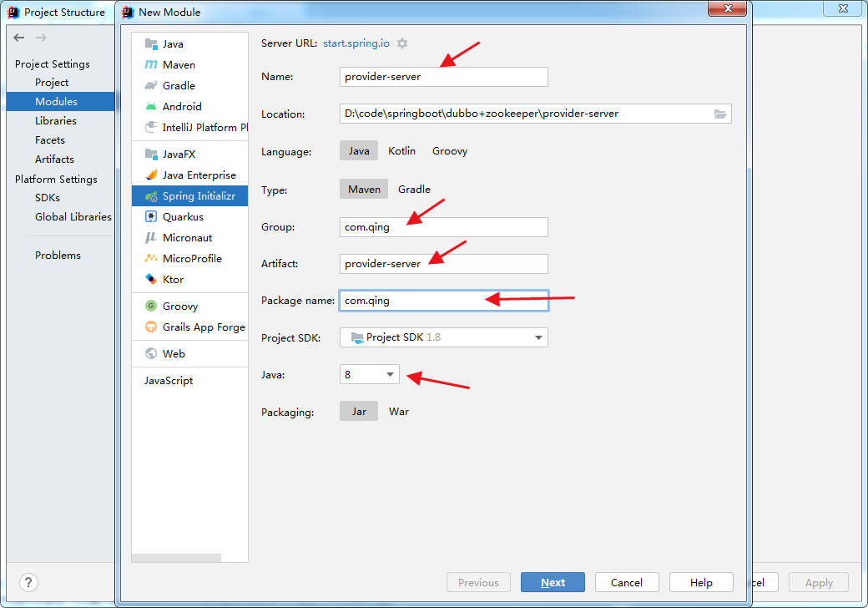Click Apply in Project Structure window
The image size is (868, 608).
(x=819, y=583)
